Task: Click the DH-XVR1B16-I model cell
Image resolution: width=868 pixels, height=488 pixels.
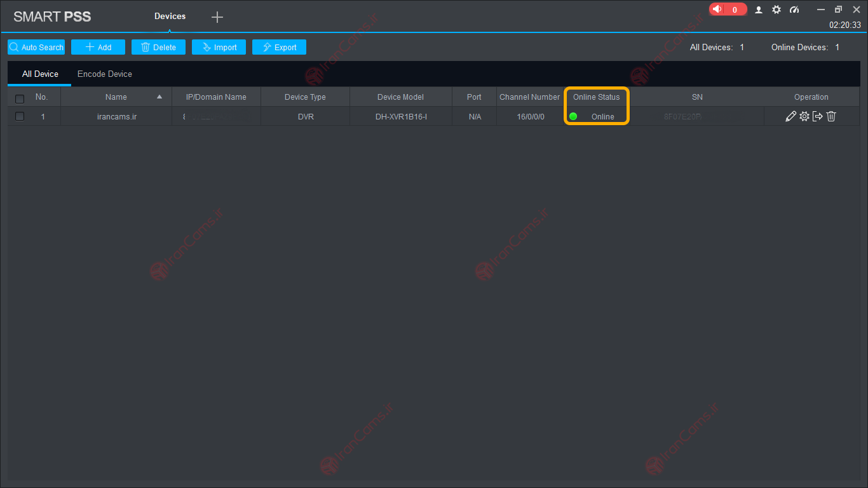Action: [400, 116]
